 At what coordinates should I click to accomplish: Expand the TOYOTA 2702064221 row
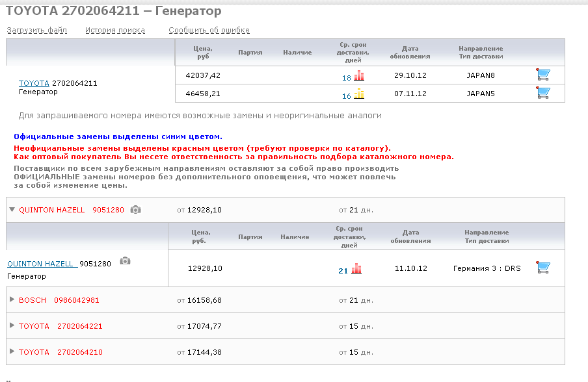click(x=12, y=325)
